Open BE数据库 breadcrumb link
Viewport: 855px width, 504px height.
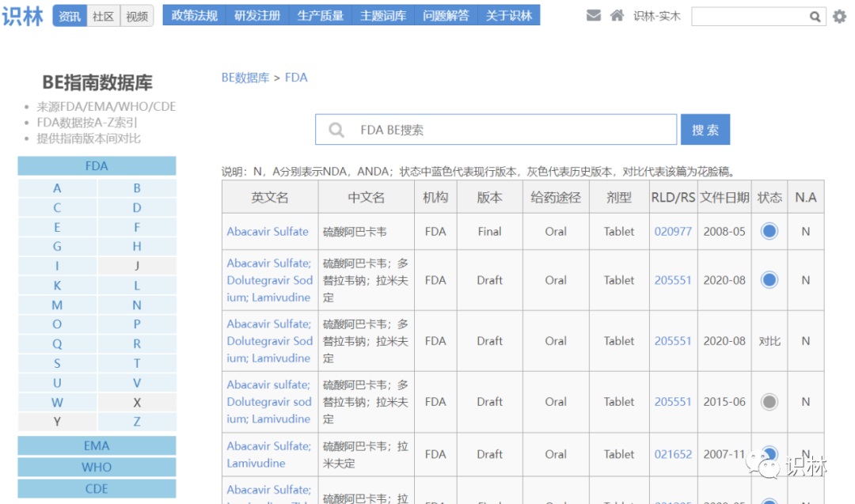[x=245, y=78]
